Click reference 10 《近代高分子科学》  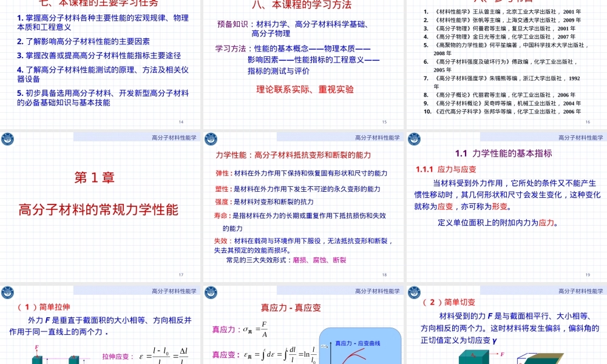pos(503,112)
